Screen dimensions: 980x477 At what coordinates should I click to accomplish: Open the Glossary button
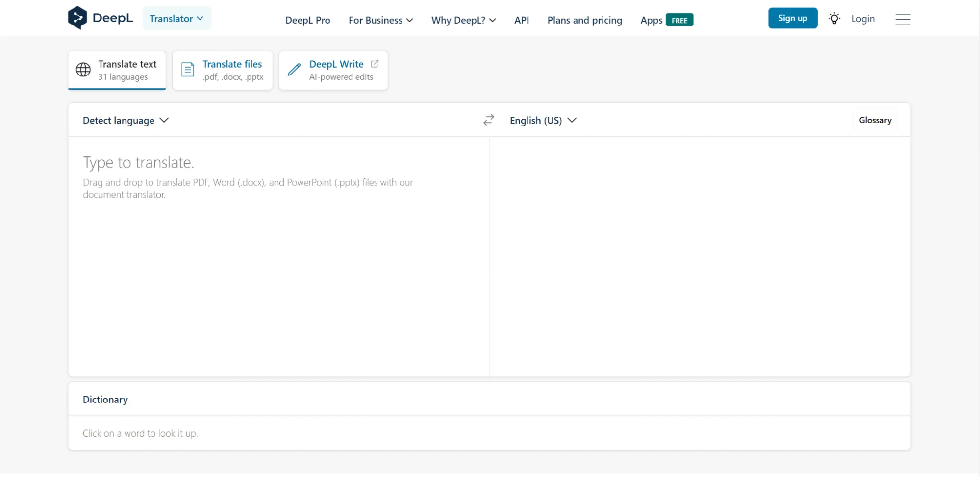[875, 120]
